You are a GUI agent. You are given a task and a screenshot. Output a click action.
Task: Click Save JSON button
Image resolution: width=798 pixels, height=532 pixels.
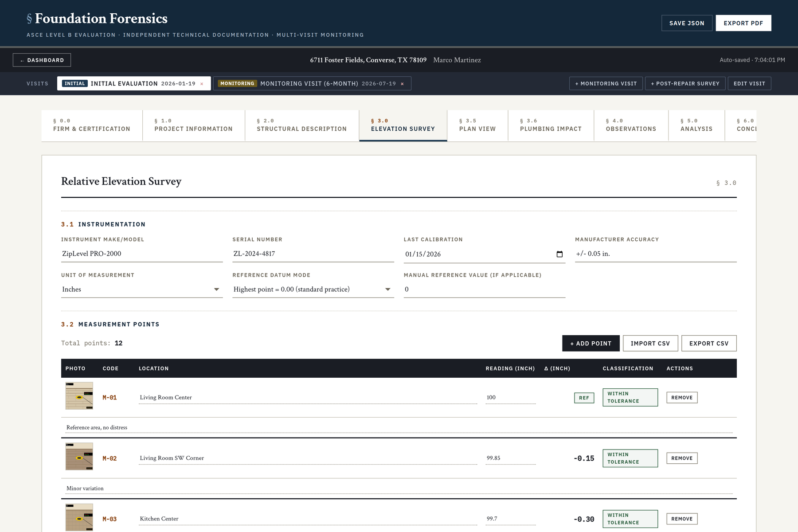click(687, 23)
